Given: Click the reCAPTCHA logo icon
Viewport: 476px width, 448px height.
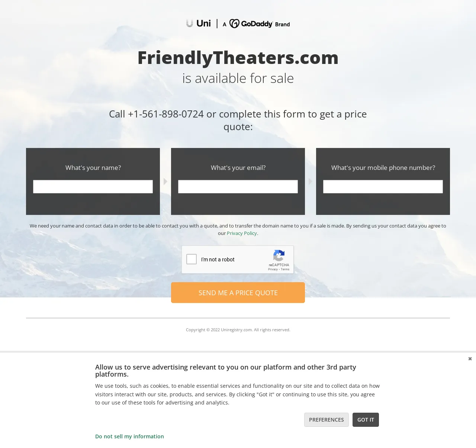Looking at the screenshot, I should click(x=279, y=256).
